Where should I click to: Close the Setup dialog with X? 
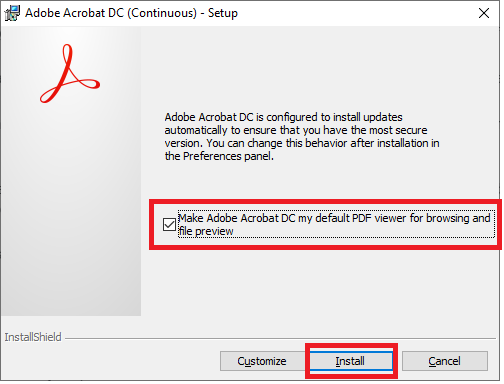point(484,13)
